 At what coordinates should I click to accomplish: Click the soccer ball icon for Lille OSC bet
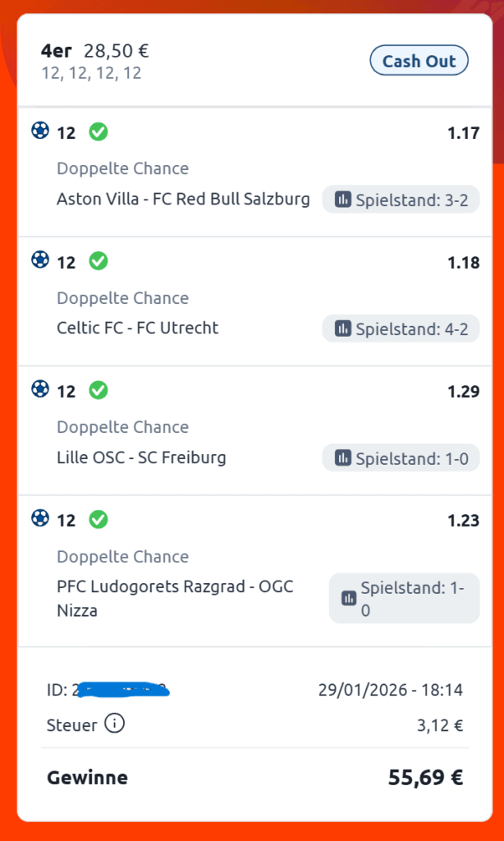(39, 389)
